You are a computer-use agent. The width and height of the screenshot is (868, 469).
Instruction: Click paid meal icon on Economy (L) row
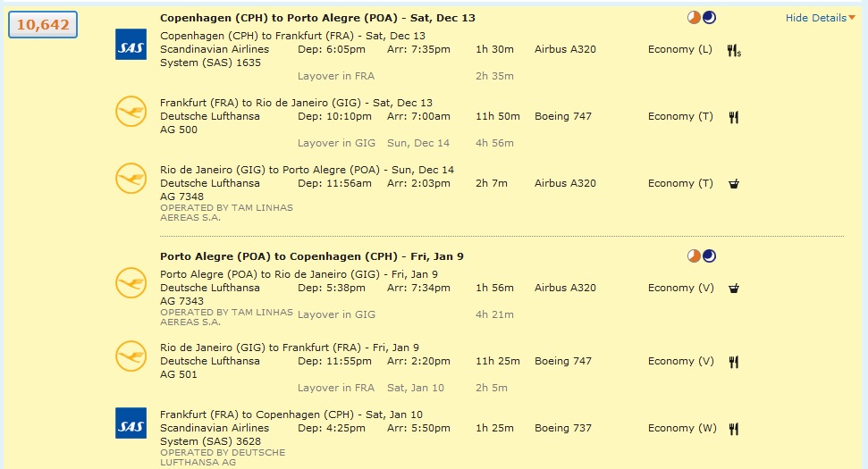click(734, 50)
